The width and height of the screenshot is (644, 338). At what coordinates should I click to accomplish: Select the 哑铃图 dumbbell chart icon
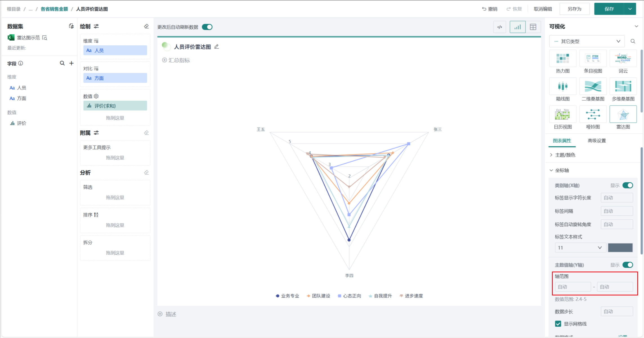[593, 114]
